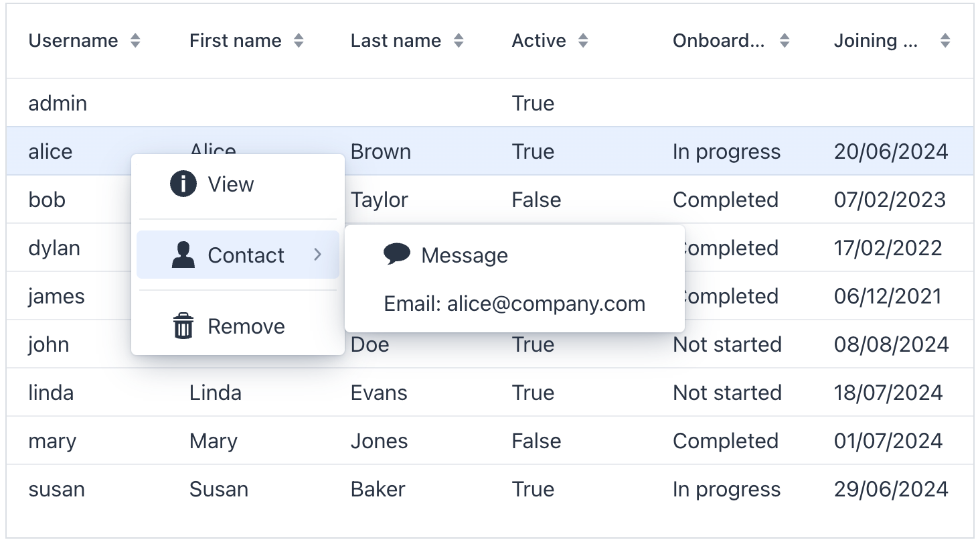The width and height of the screenshot is (980, 544).
Task: Select the susan row username
Action: point(56,489)
